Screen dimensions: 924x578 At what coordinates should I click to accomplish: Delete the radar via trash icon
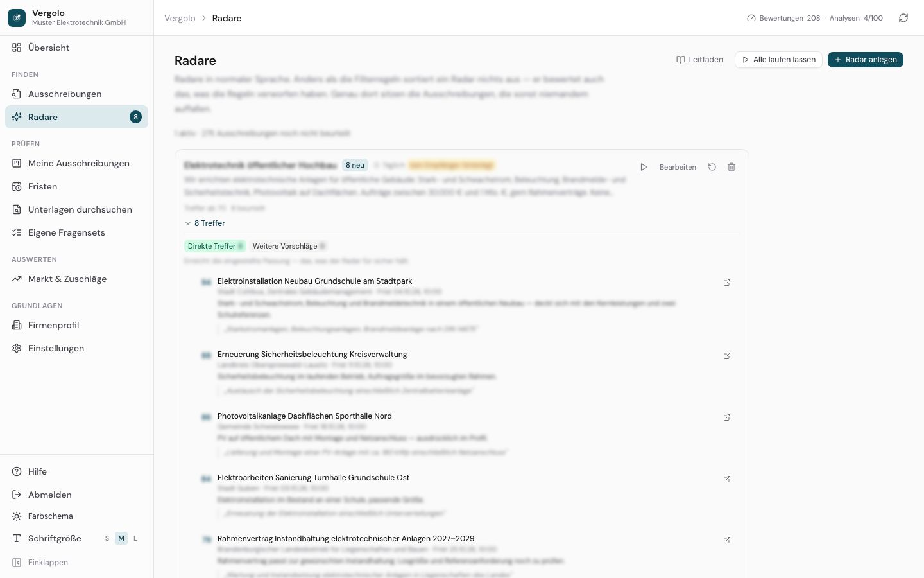(732, 167)
